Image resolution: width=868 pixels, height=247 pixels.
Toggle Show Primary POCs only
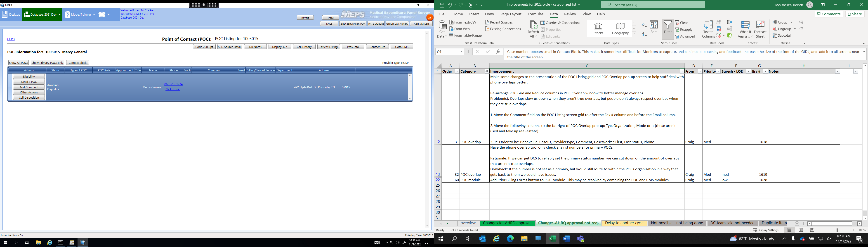pos(47,63)
